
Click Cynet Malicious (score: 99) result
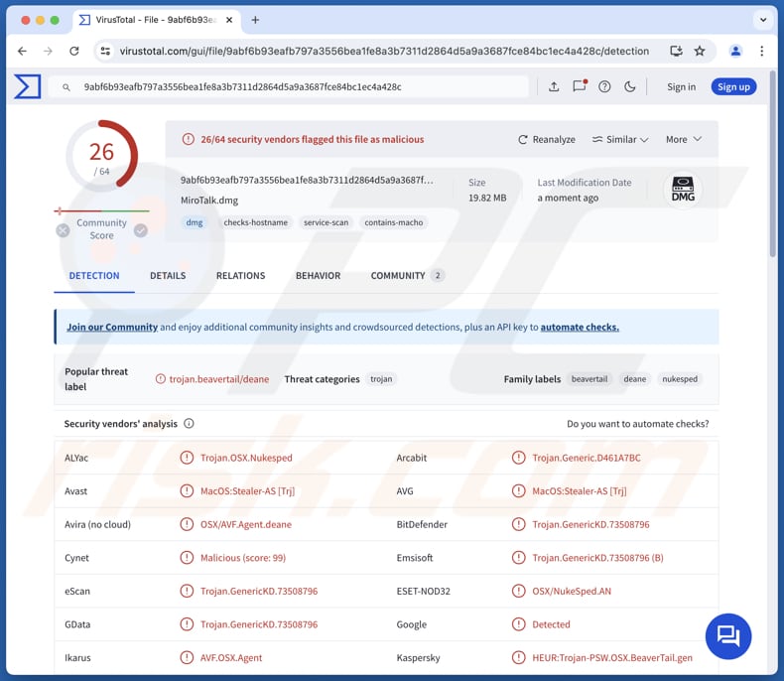[242, 558]
